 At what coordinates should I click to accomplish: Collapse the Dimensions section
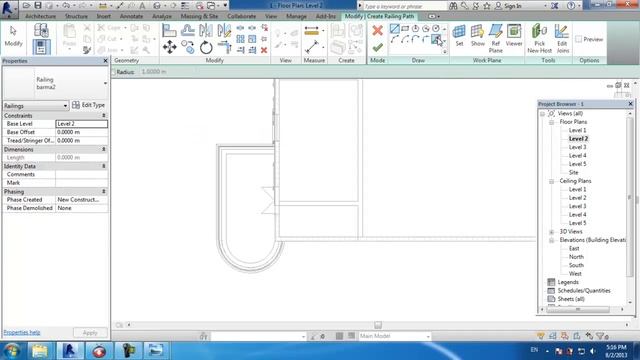pyautogui.click(x=104, y=149)
